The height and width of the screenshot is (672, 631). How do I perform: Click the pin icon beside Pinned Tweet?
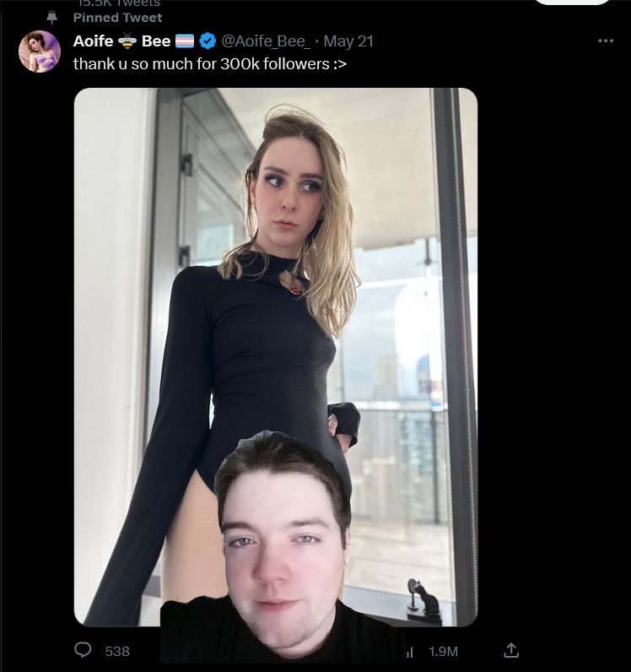pos(51,18)
